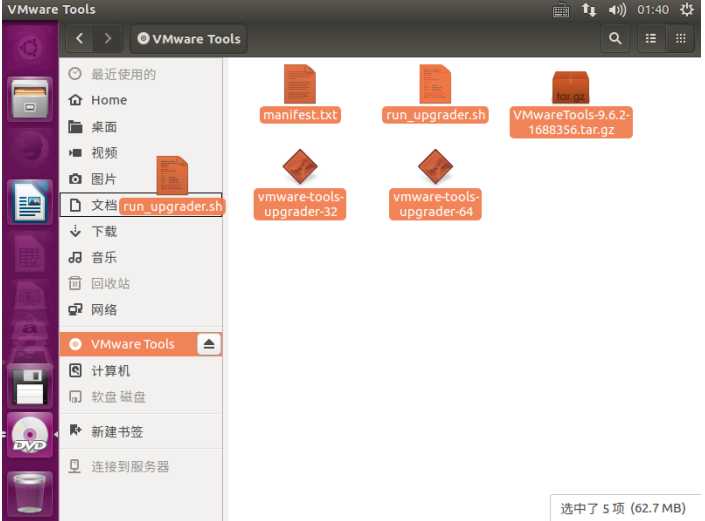The image size is (705, 521).
Task: Open the system gear session menu
Action: point(687,10)
